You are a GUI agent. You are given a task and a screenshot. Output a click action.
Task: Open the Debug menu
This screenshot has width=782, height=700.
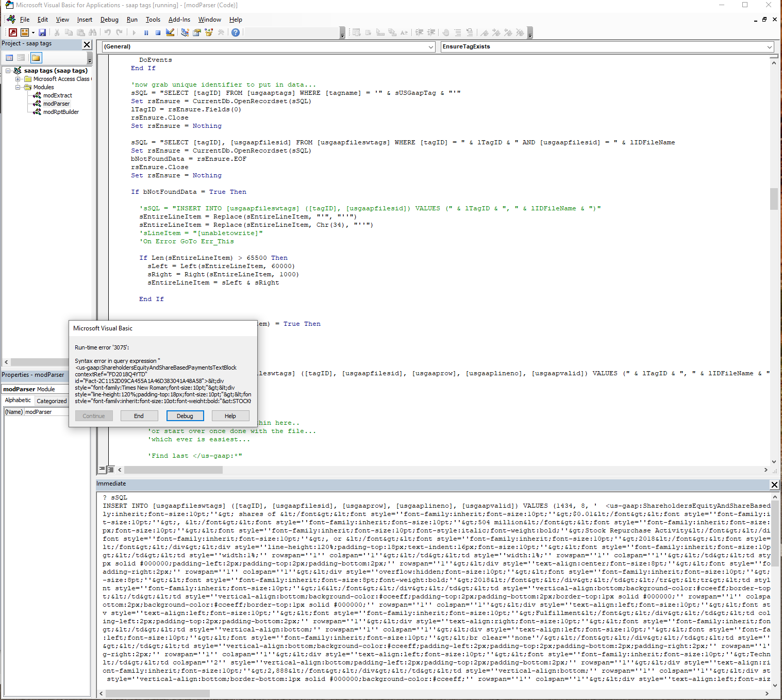pyautogui.click(x=109, y=20)
